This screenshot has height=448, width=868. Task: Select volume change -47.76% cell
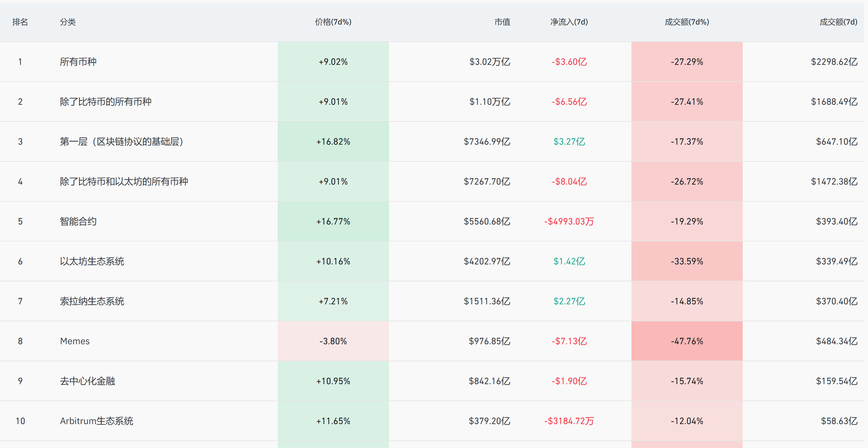(687, 341)
